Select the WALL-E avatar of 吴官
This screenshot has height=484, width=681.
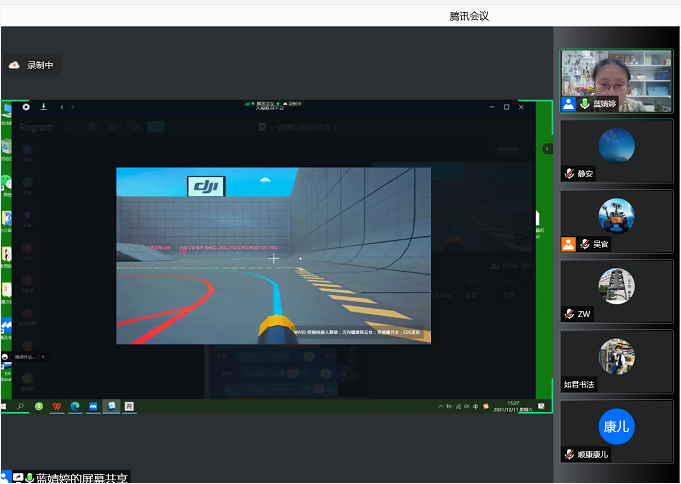tap(616, 216)
